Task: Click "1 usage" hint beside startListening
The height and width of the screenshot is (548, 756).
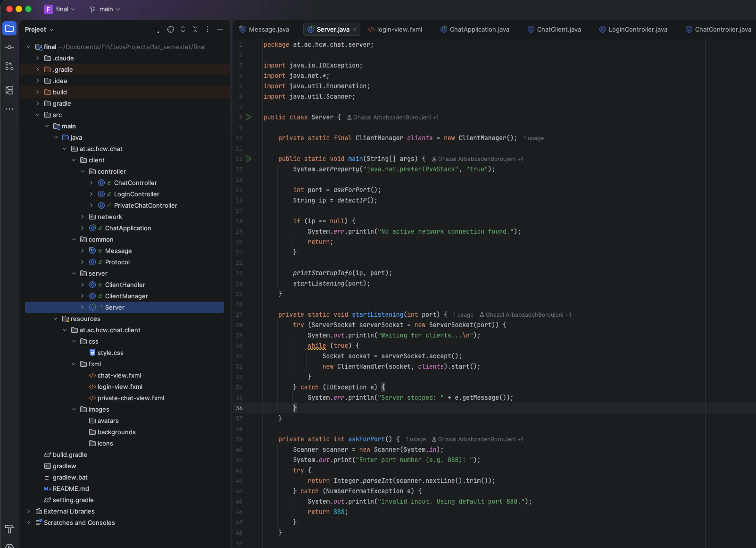Action: coord(463,315)
